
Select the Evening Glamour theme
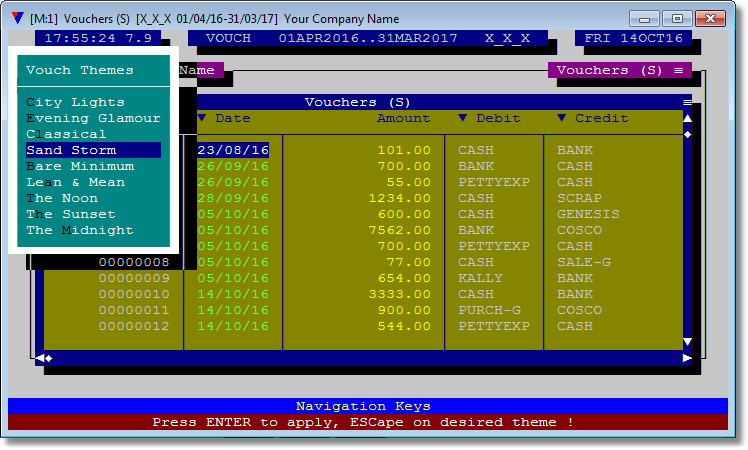coord(94,118)
